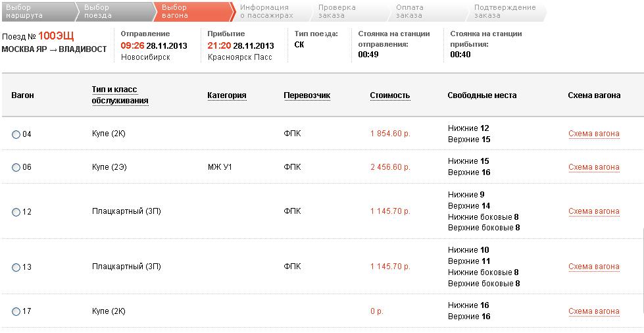Show Схема вагона for wagon 17

[x=593, y=311]
